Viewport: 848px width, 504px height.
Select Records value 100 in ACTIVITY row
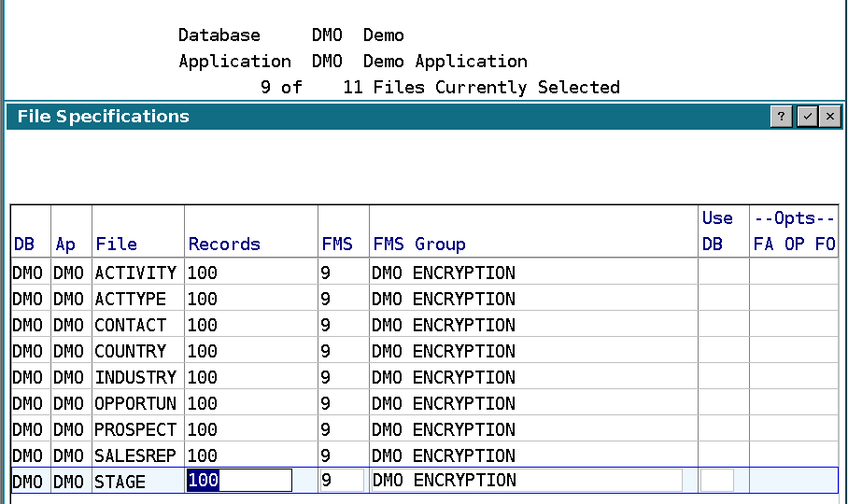(x=203, y=273)
